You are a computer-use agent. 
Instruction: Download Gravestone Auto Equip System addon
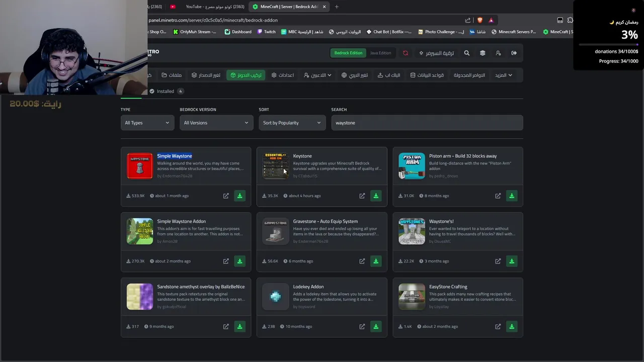[x=376, y=261]
